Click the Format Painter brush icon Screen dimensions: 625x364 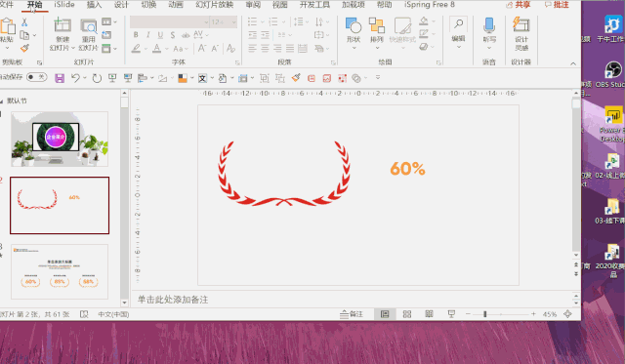pos(24,48)
